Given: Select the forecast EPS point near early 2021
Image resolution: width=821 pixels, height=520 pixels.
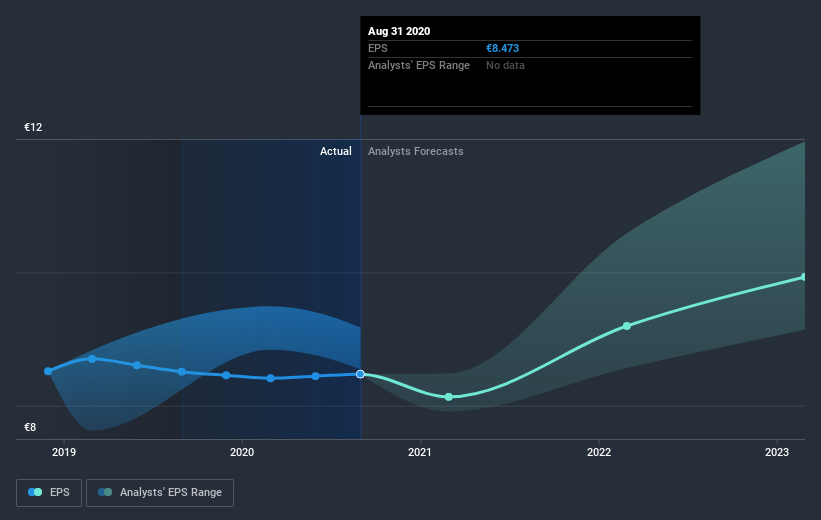Looking at the screenshot, I should (449, 397).
